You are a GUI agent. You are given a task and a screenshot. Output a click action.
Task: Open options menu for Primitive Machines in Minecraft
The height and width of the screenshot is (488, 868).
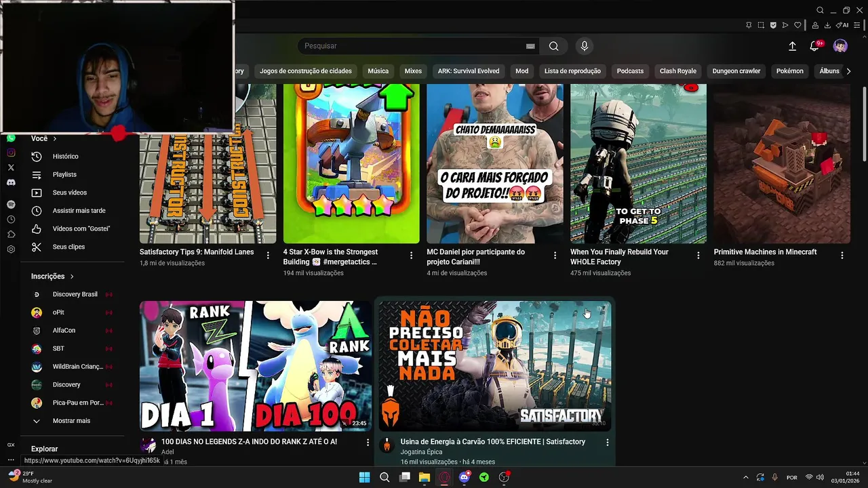842,256
